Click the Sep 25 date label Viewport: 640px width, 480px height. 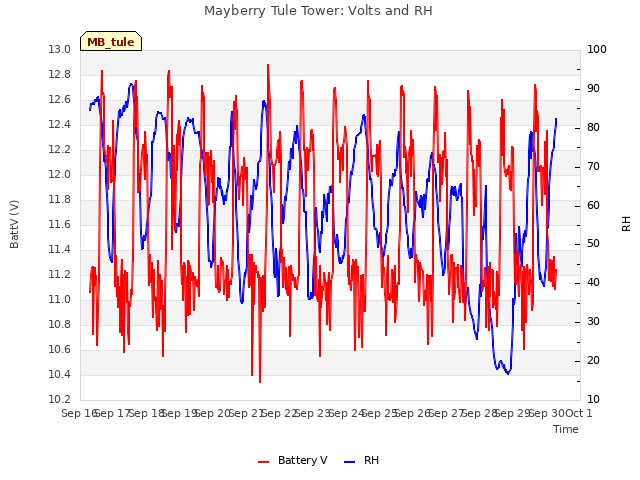[380, 413]
